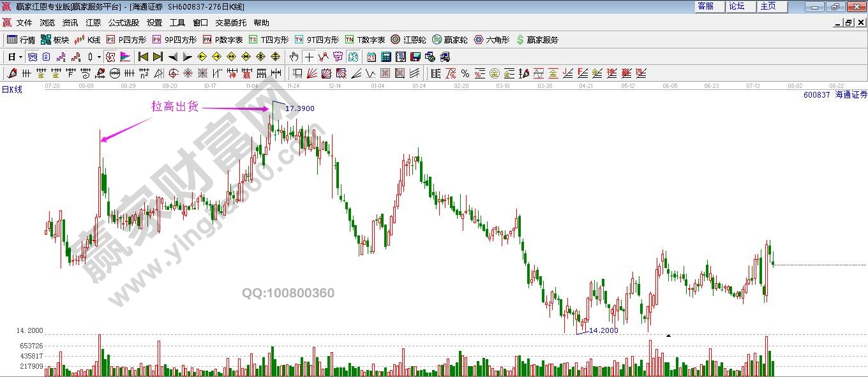Toggle the pressed phone icon button
868x377 pixels.
point(32,57)
